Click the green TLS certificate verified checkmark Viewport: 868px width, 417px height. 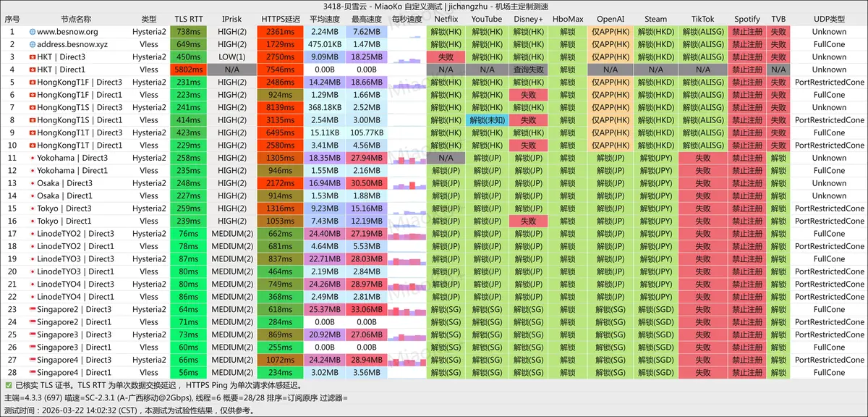[9, 386]
